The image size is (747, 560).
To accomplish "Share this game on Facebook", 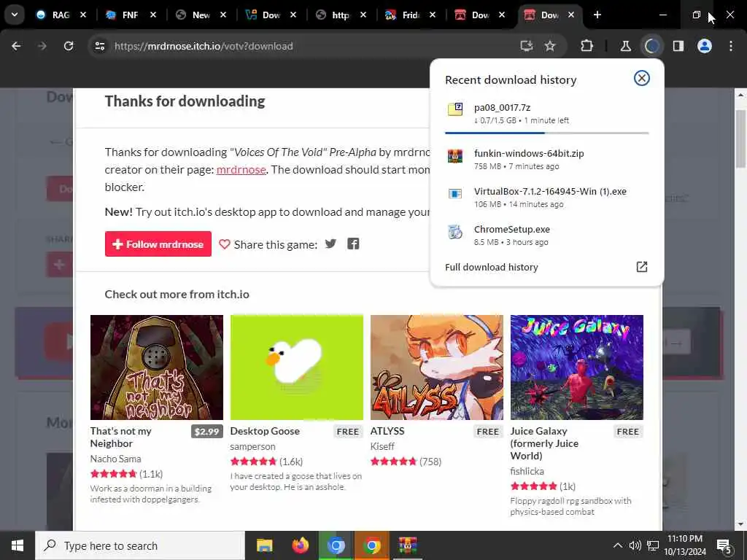I will point(353,244).
